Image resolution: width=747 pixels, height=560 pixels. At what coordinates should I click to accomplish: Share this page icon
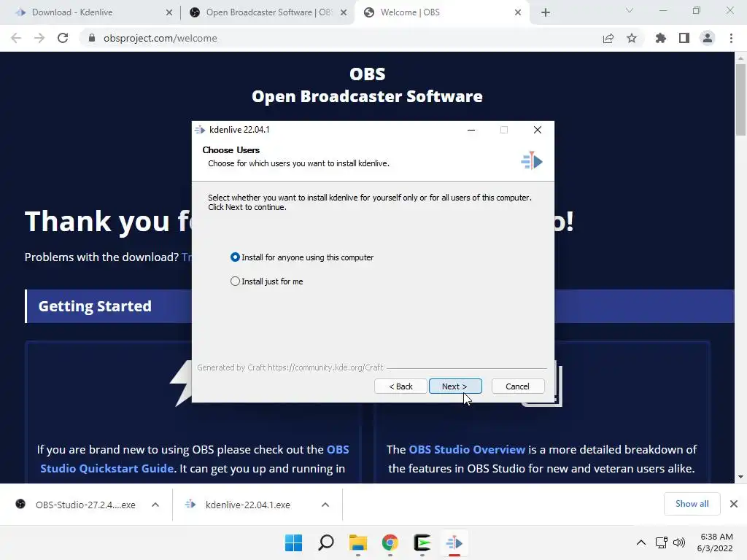coord(608,38)
